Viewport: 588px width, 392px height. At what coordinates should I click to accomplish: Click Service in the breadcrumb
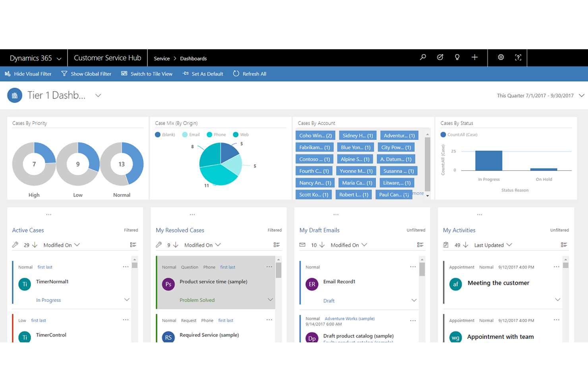tap(162, 58)
